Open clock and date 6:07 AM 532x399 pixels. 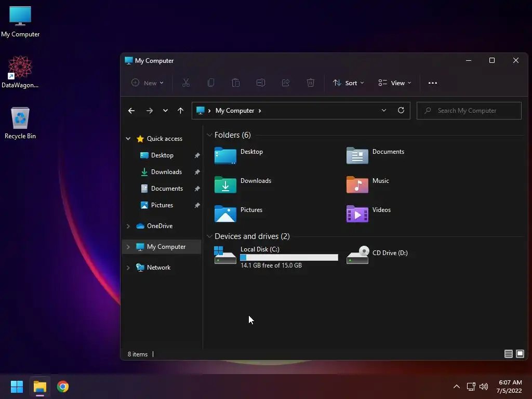(x=509, y=387)
